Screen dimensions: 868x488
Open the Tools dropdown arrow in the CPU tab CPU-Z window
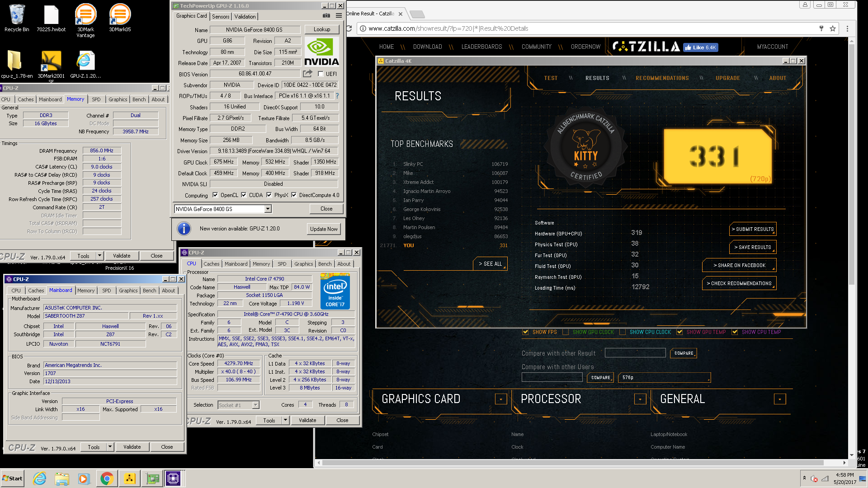285,420
